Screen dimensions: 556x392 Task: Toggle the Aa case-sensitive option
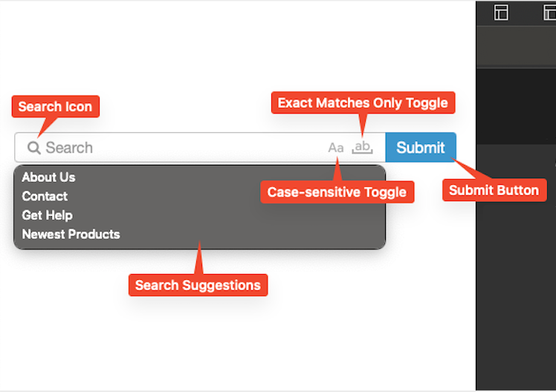tap(336, 148)
